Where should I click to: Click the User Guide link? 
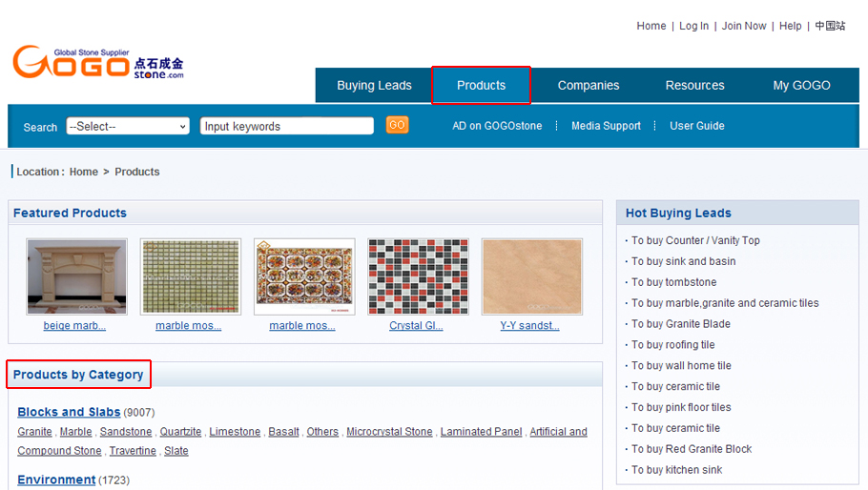pyautogui.click(x=696, y=126)
